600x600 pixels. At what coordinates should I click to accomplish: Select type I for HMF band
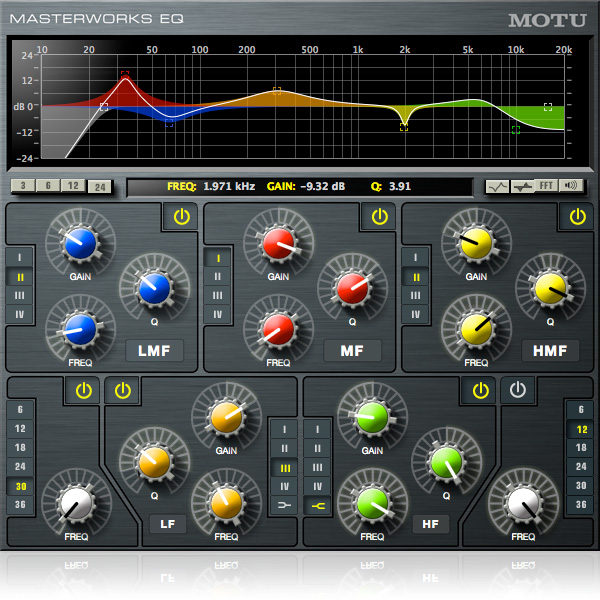click(x=416, y=257)
